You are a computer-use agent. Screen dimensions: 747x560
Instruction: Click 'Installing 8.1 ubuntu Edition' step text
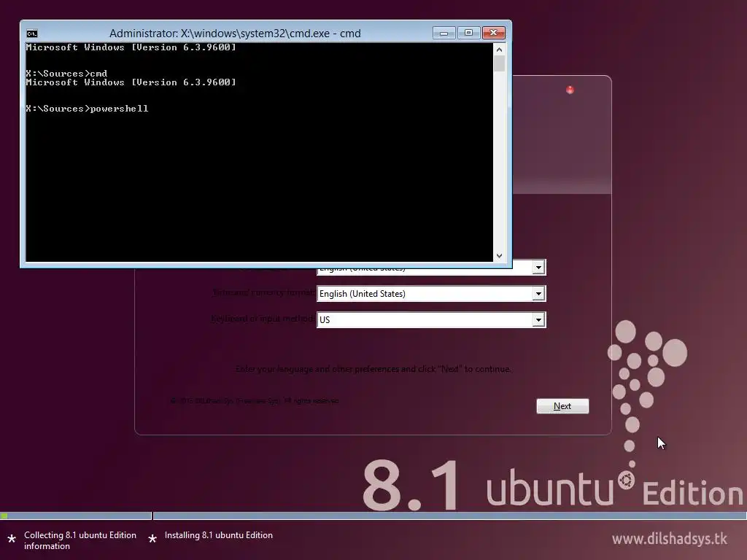coord(218,535)
